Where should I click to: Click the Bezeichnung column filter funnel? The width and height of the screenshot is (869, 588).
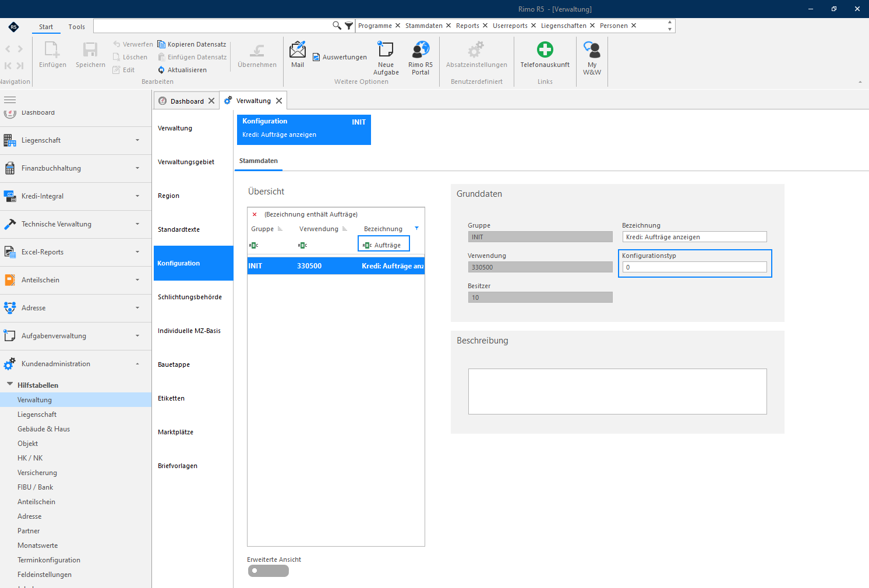[x=416, y=228]
